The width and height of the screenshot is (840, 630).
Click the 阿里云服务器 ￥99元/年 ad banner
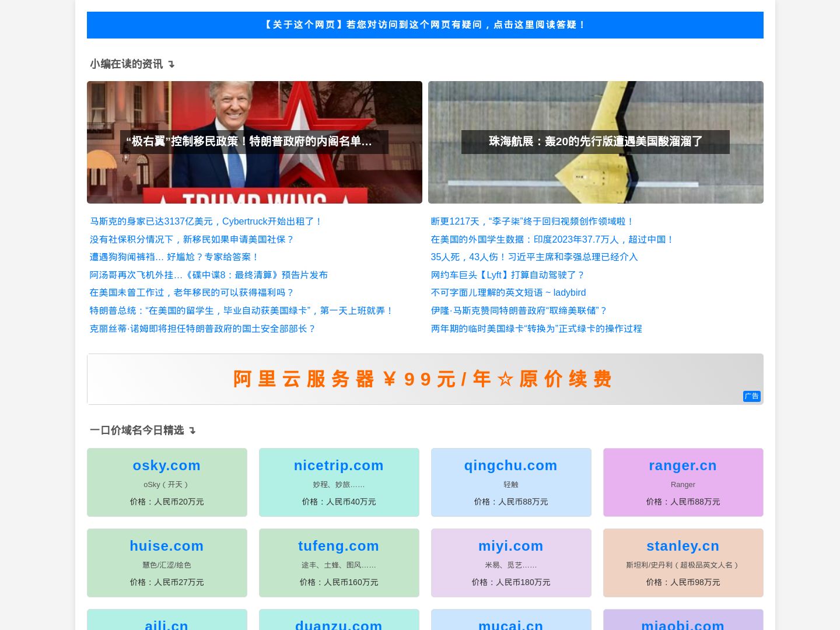click(x=425, y=379)
